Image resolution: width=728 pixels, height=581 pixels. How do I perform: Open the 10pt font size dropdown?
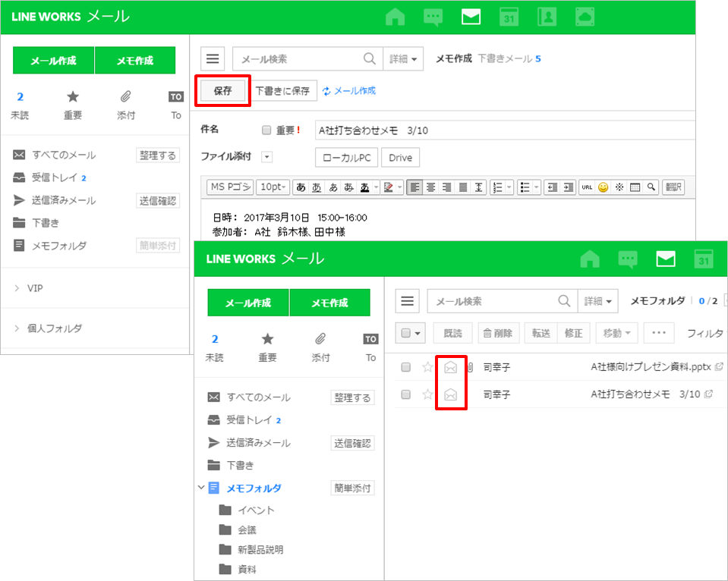[x=273, y=187]
